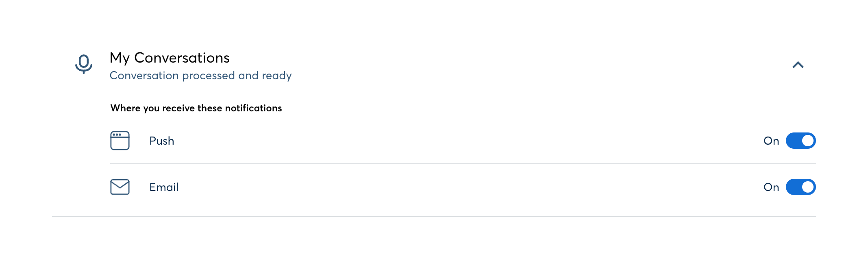
Task: Collapse the My Conversations section chevron
Action: click(798, 65)
